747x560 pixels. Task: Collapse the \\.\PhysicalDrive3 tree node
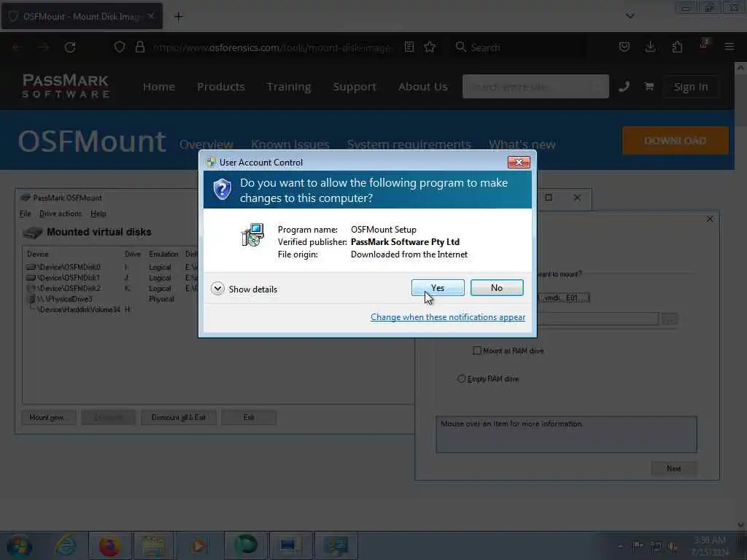click(x=31, y=299)
